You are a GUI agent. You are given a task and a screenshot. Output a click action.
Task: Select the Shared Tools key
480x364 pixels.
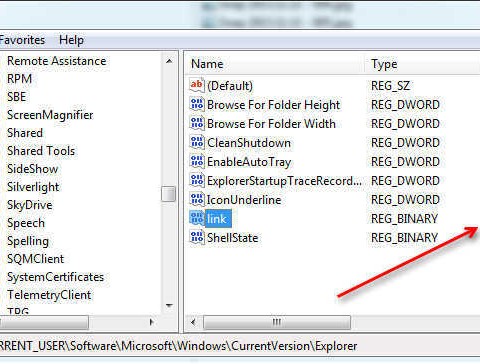(x=41, y=151)
